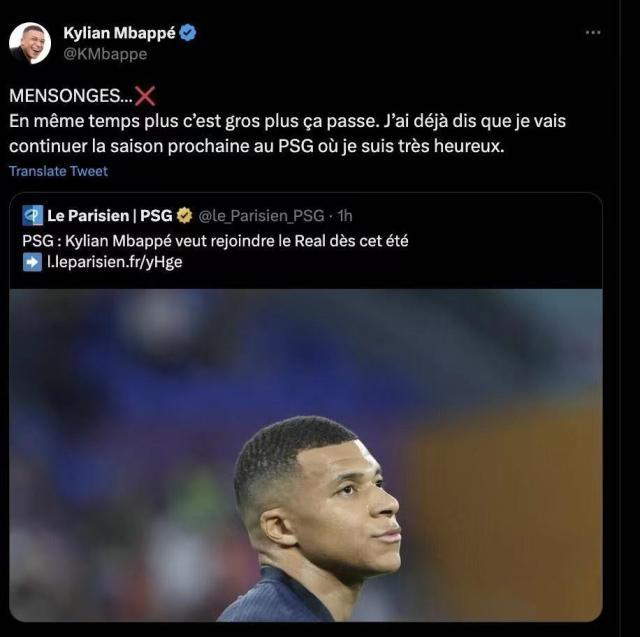The image size is (640, 637).
Task: Open the "Le Parisien | PSG" account name
Action: click(x=109, y=215)
